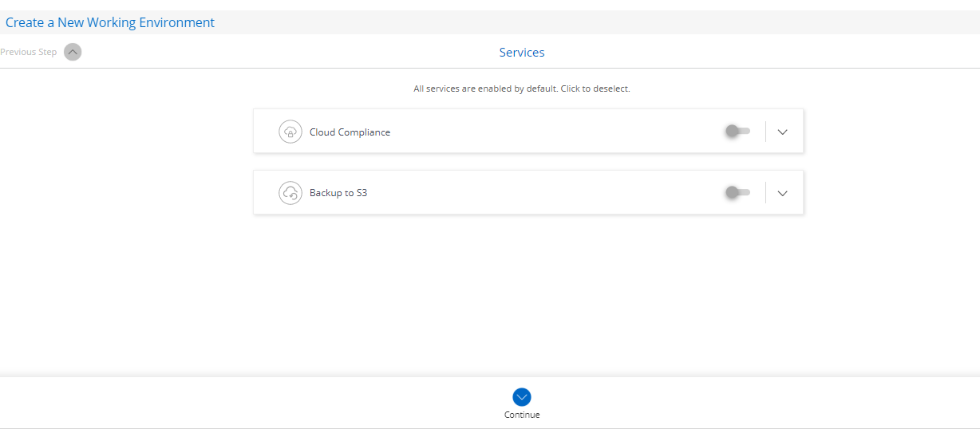
Task: Click the blank area of the gray header bar
Action: click(x=599, y=22)
